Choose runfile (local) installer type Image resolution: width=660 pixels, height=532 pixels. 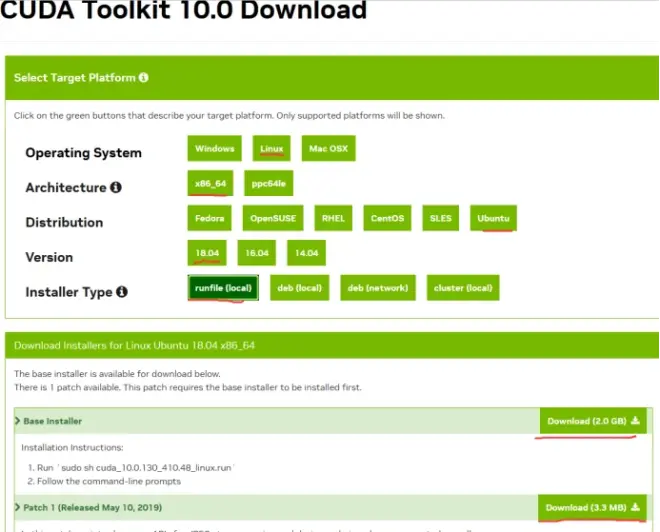click(223, 288)
